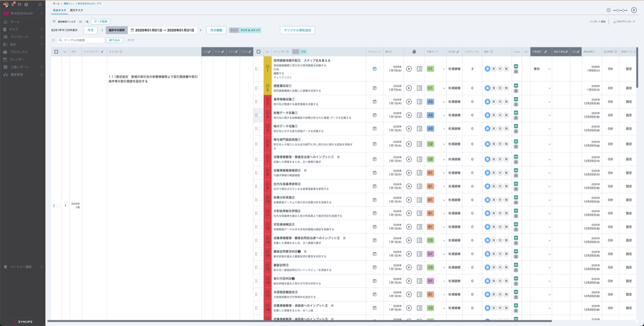Start the timer for step 調査書回収①
The height and width of the screenshot is (326, 644).
click(x=409, y=88)
